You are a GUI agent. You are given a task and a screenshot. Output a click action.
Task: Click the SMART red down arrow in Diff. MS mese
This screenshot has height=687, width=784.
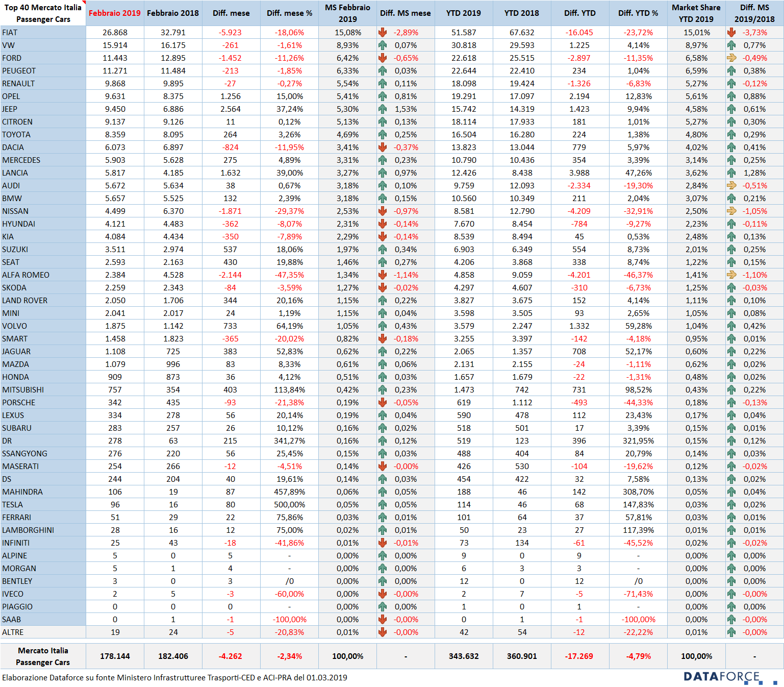tap(383, 338)
